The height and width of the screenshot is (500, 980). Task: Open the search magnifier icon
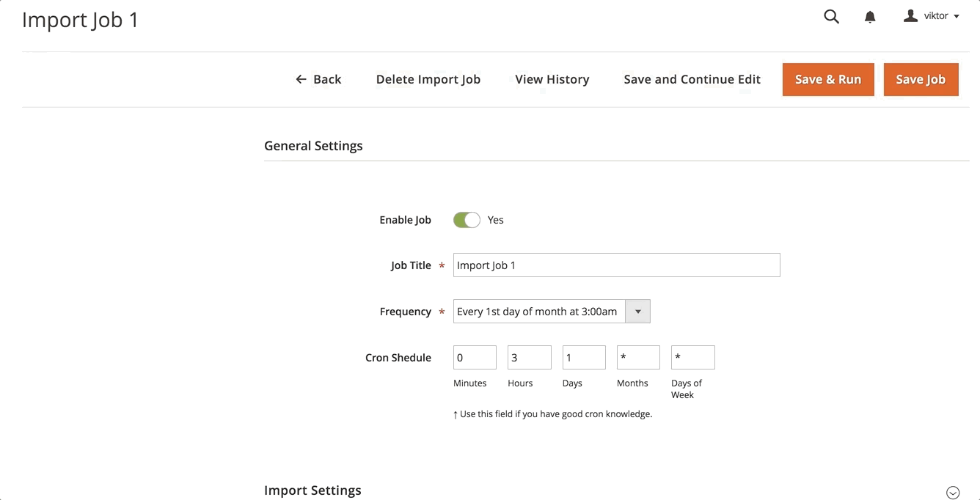click(831, 16)
